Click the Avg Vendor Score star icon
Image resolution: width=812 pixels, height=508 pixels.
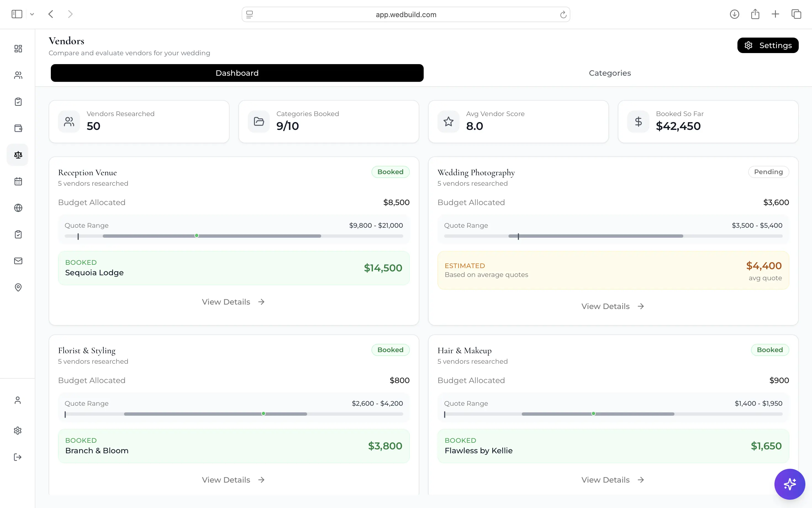[449, 122]
